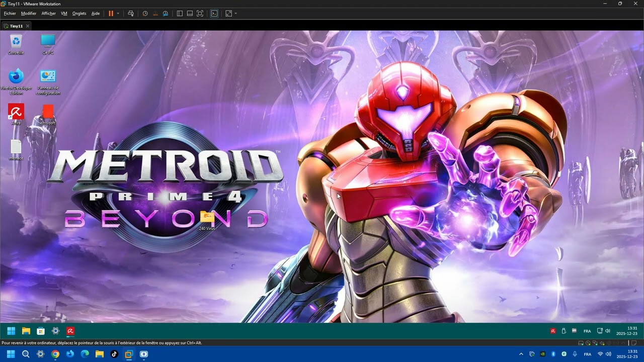This screenshot has height=362, width=644.
Task: Click microphone tray icon on host
Action: (x=575, y=354)
